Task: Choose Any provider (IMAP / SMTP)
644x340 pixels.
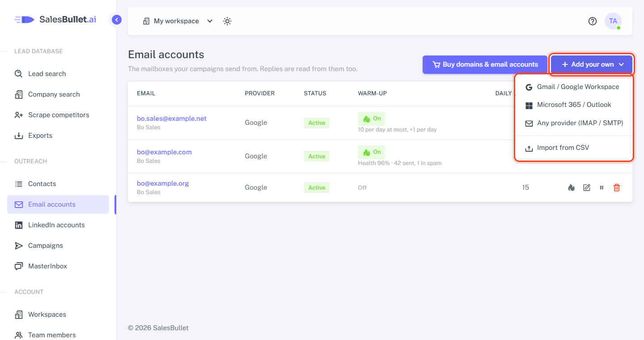Action: 574,123
